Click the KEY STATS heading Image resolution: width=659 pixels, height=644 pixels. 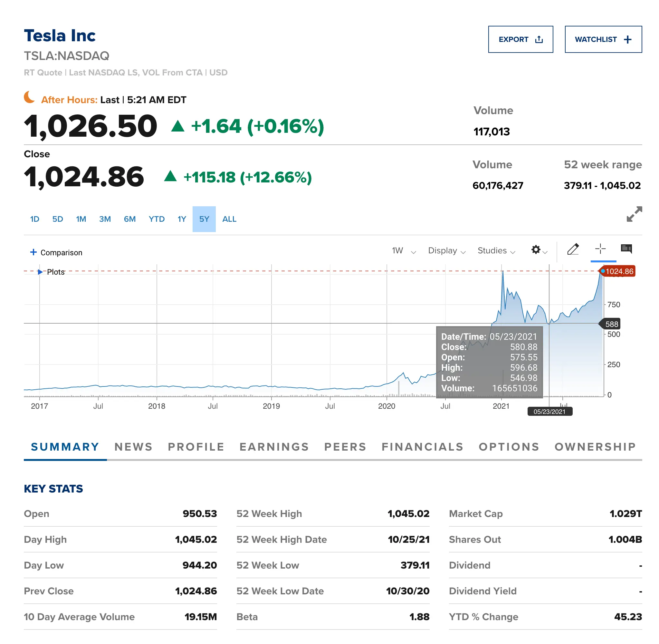[x=53, y=489]
